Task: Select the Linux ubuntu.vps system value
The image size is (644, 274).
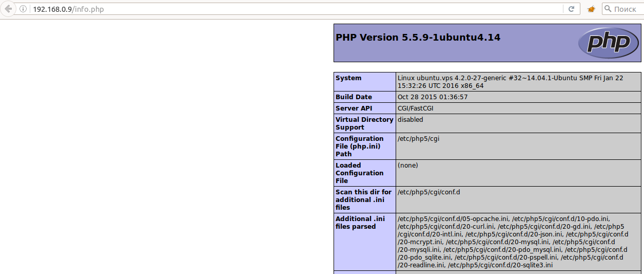Action: [x=510, y=82]
